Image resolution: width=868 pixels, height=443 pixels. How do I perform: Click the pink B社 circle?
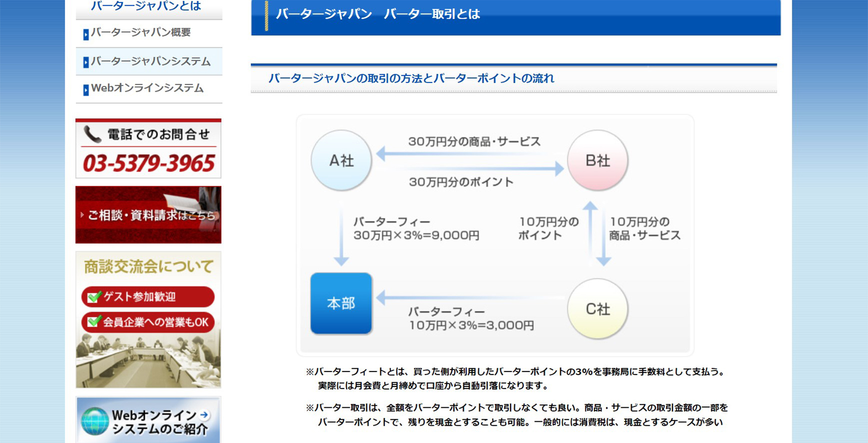[x=597, y=160]
